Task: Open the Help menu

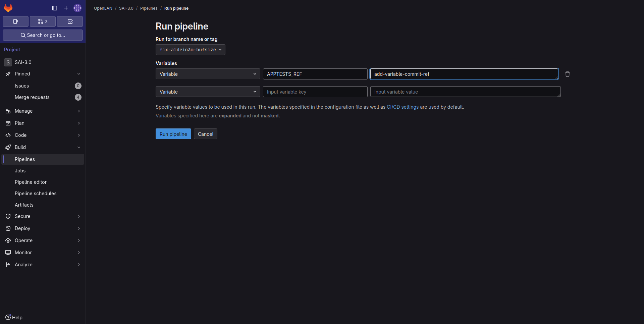Action: click(x=14, y=317)
